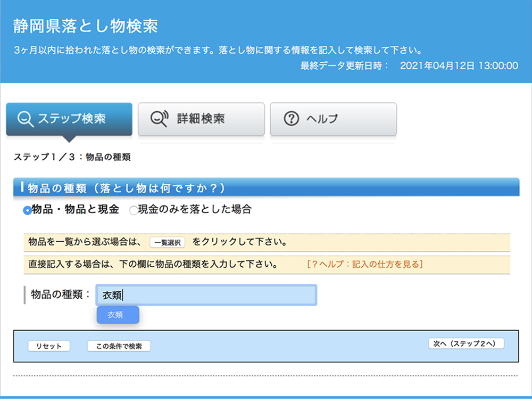This screenshot has width=532, height=402.
Task: Click the リセット button
Action: pyautogui.click(x=49, y=346)
